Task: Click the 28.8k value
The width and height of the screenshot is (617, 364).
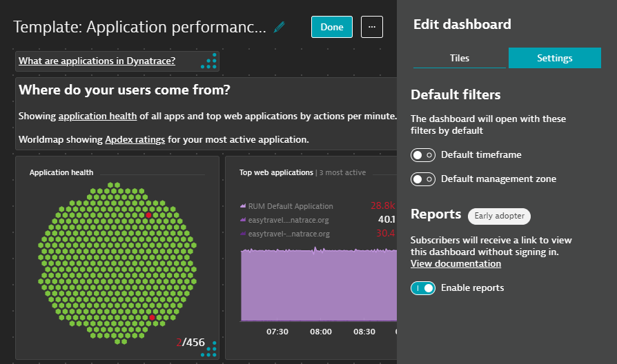Action: (x=383, y=205)
